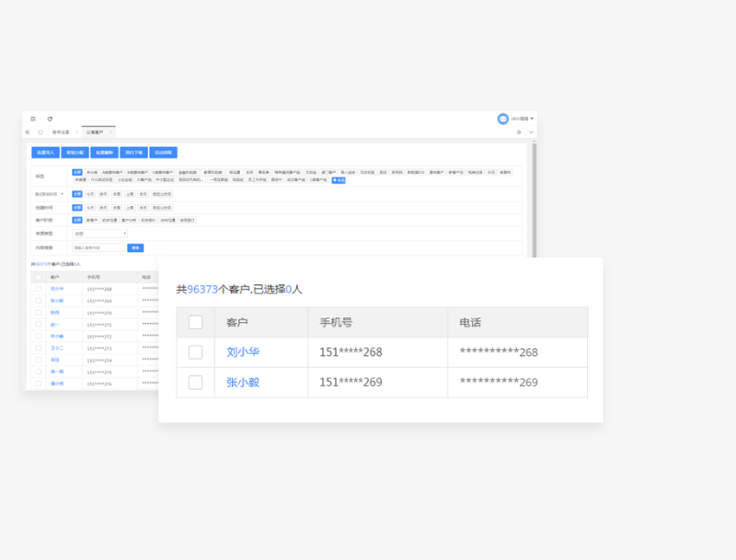Tick the checkbox beside 刘小华 in enlarged table
Viewport: 736px width, 560px height.
point(195,352)
